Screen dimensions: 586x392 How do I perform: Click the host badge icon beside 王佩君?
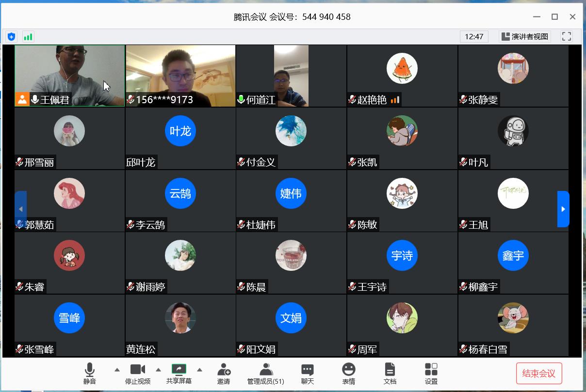22,99
